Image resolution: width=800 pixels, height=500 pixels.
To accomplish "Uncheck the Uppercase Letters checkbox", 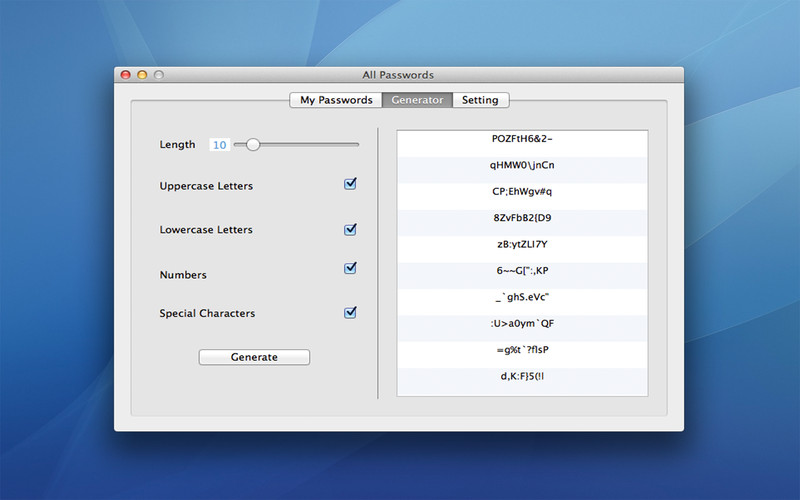I will click(x=350, y=184).
